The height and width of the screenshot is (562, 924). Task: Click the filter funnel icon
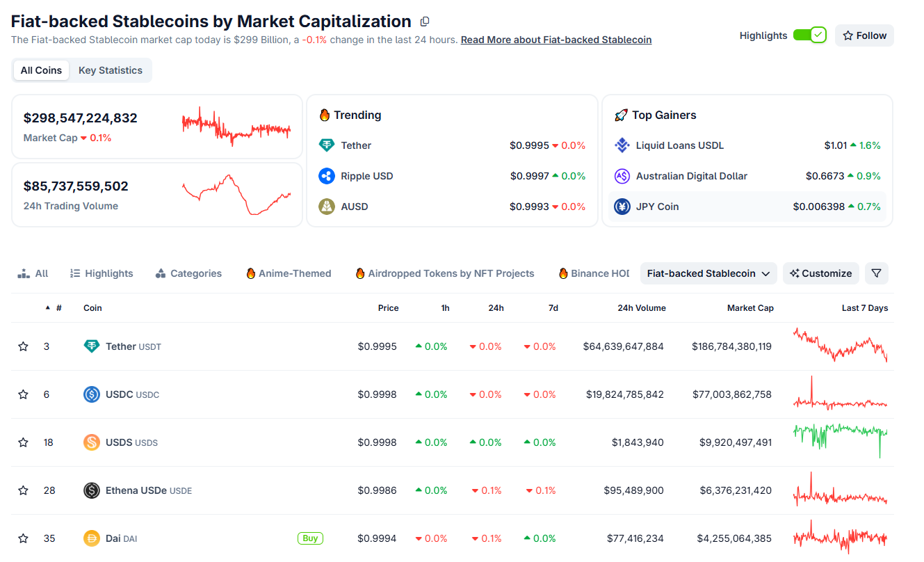point(876,273)
